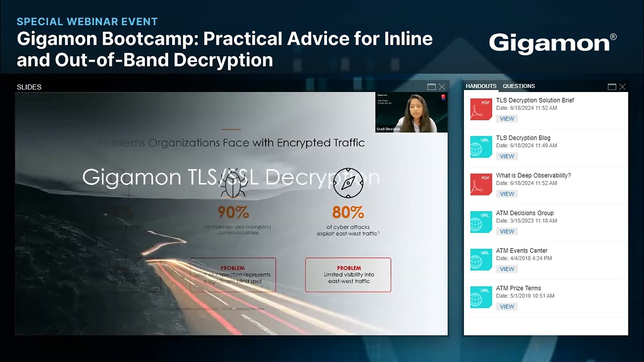Click the 'Limited visibility into east-west traffic' problem box

(x=348, y=275)
